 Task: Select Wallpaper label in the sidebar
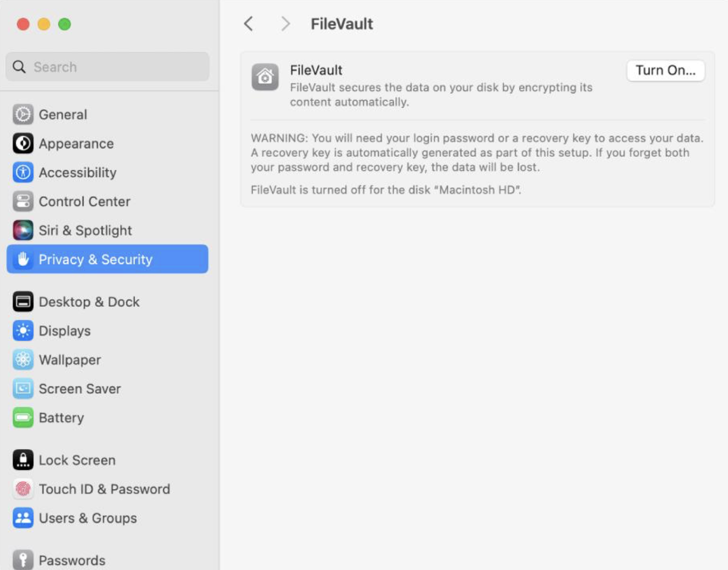(x=70, y=360)
